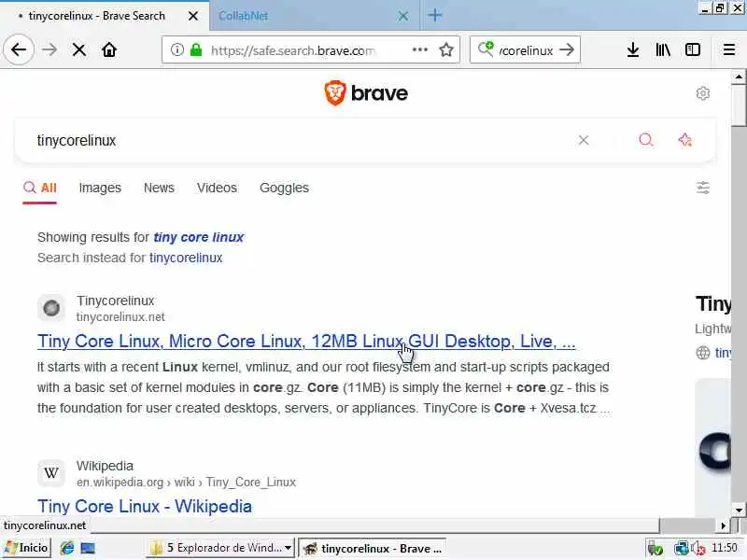Select the tinycorelinux - Brave Search tab

coord(97,16)
